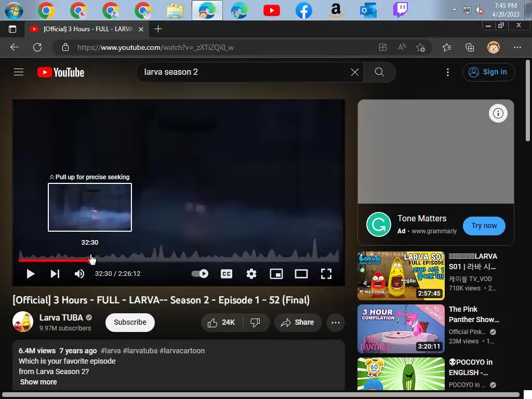This screenshot has height=399, width=532.
Task: Open the YouTube app on taskbar
Action: click(x=272, y=10)
